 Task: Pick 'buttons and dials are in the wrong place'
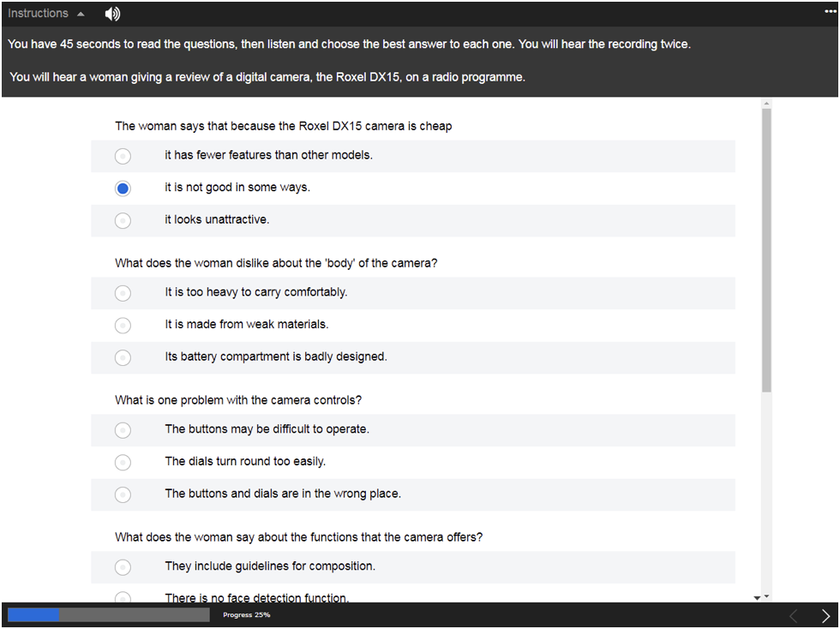pos(123,494)
